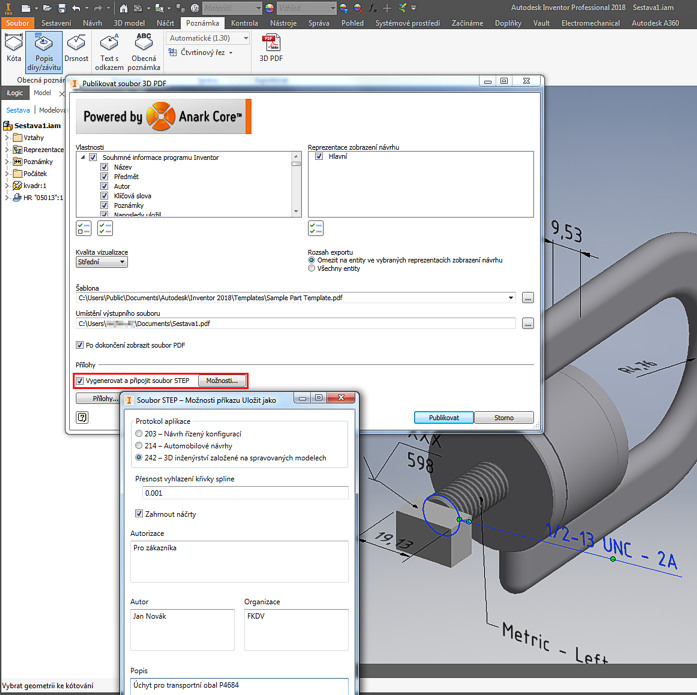The height and width of the screenshot is (695, 697).
Task: Toggle Po dokončení zobrazit soubor PDF
Action: tap(81, 345)
